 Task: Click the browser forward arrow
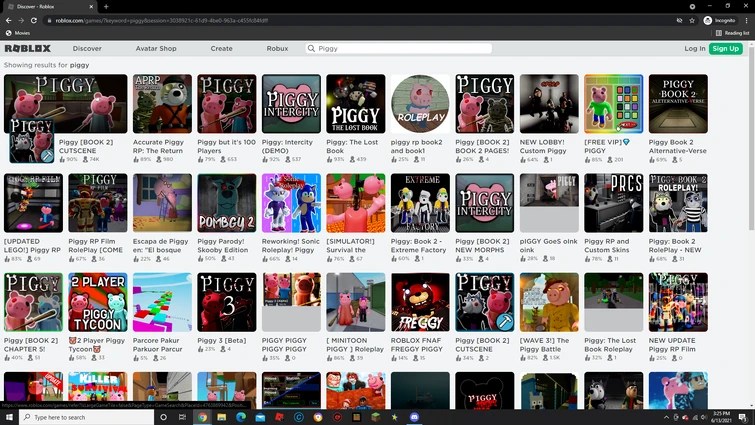click(21, 21)
